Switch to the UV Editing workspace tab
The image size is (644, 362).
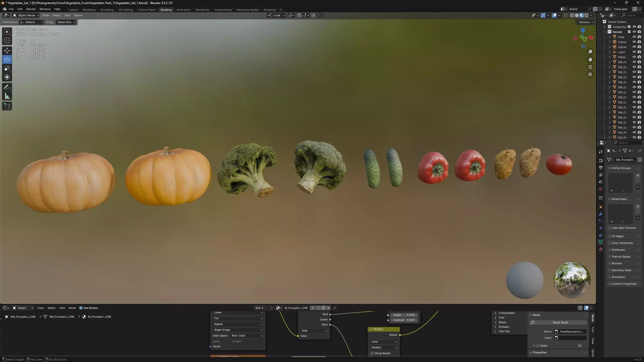click(125, 10)
